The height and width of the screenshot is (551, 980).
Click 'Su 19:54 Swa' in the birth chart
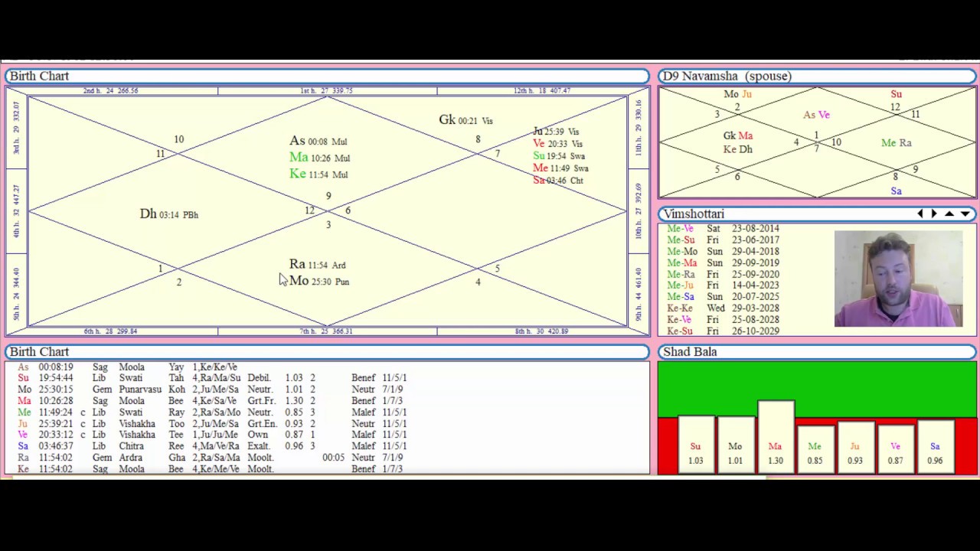click(x=560, y=156)
